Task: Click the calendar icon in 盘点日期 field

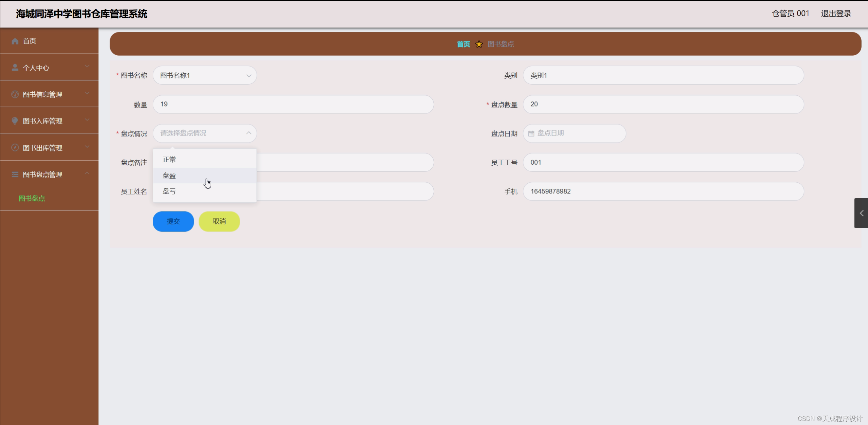Action: [x=531, y=133]
